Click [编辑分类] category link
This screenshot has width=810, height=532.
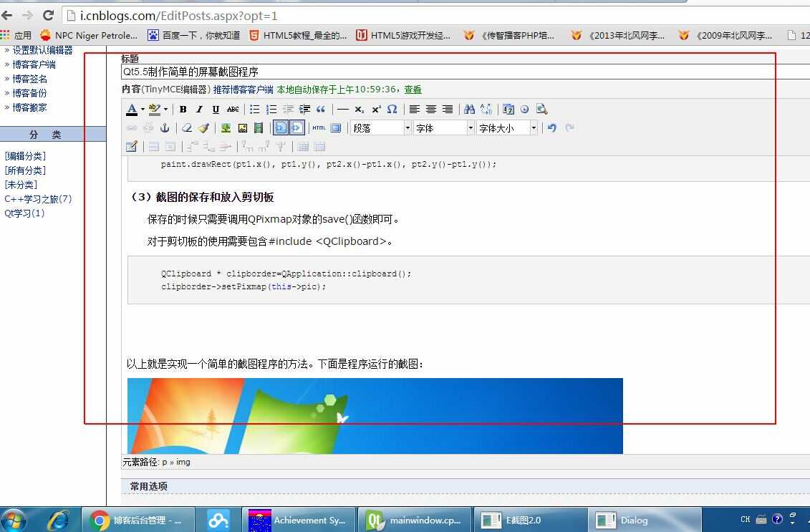click(25, 156)
